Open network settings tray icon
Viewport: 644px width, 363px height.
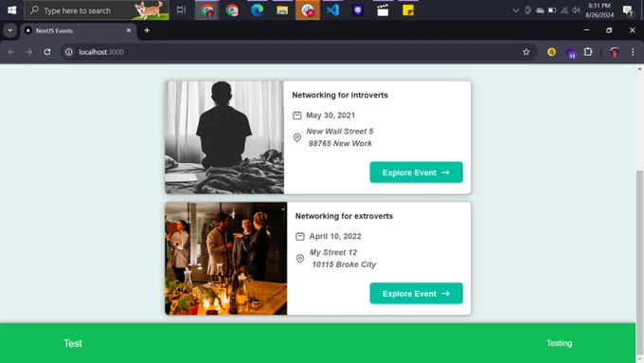click(x=564, y=10)
